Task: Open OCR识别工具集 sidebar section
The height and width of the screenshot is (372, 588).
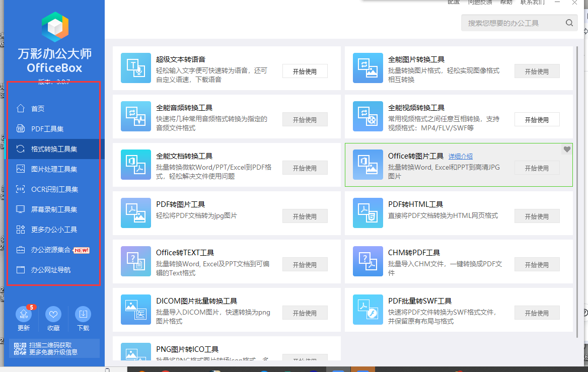Action: [x=53, y=189]
